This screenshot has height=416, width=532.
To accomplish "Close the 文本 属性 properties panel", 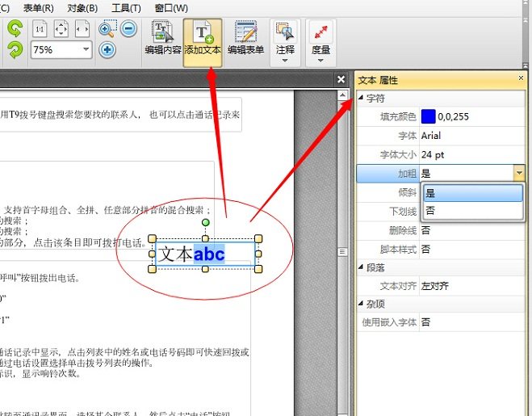I will tap(521, 78).
